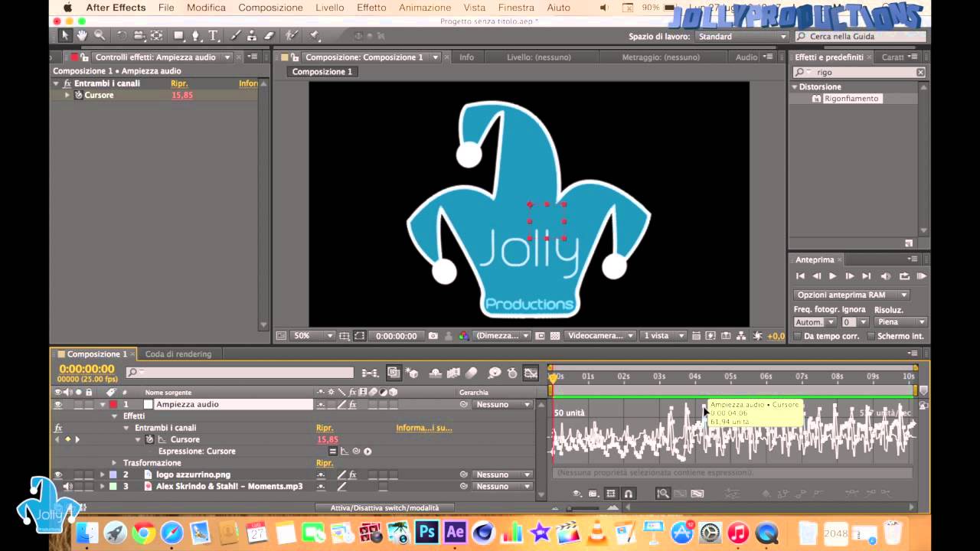980x551 pixels.
Task: Select the Hand tool
Action: coord(82,35)
